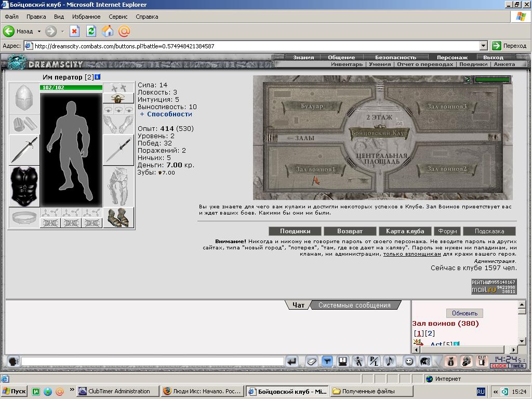
Task: Click the talking head icon beside chat input
Action: click(13, 362)
